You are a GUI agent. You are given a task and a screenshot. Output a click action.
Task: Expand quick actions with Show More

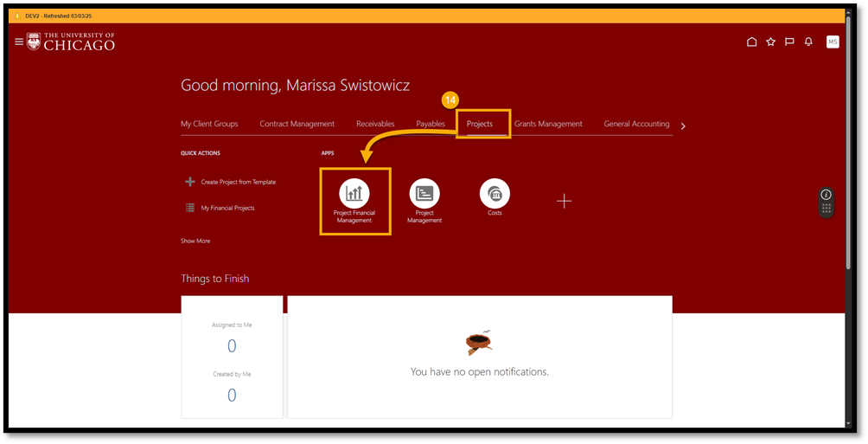click(x=195, y=241)
